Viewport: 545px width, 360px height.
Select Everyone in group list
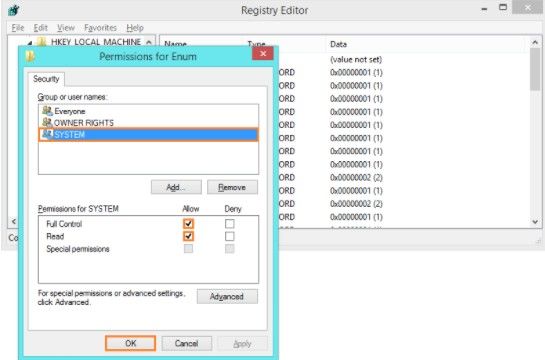(148, 111)
